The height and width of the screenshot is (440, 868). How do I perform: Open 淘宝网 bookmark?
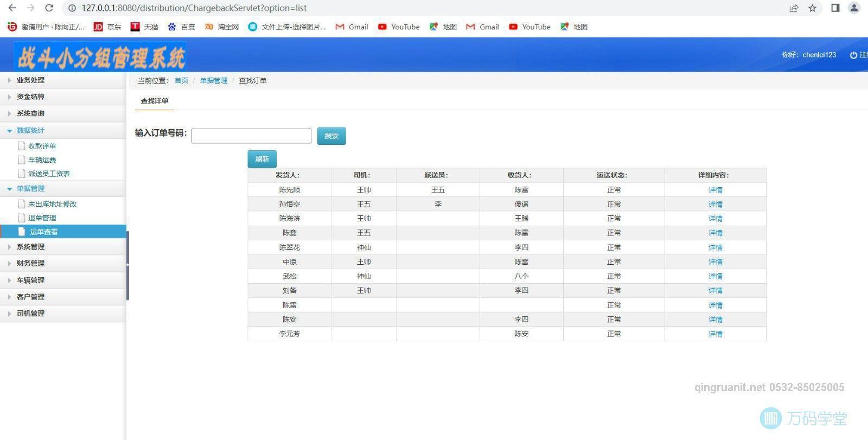[221, 27]
